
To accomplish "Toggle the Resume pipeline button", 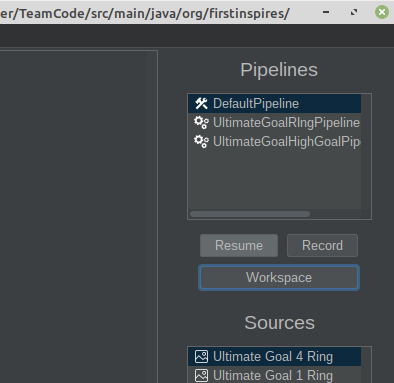I will coord(239,245).
